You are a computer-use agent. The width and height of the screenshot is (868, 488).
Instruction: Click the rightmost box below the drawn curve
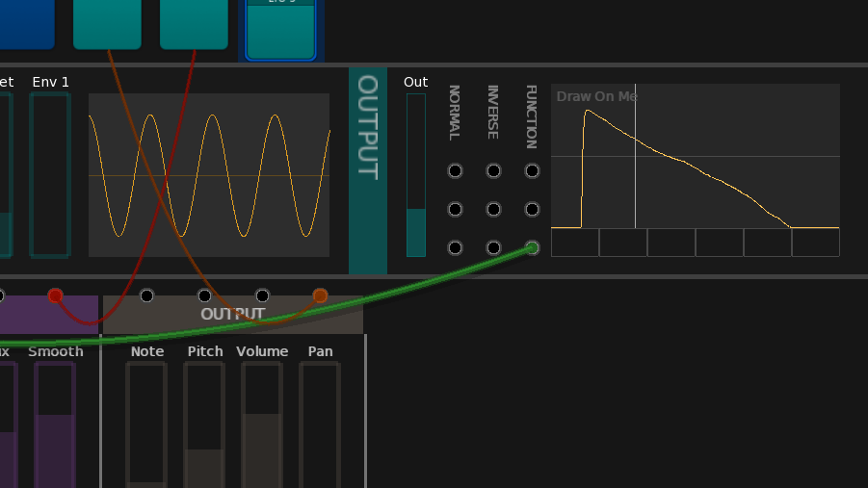pyautogui.click(x=815, y=243)
